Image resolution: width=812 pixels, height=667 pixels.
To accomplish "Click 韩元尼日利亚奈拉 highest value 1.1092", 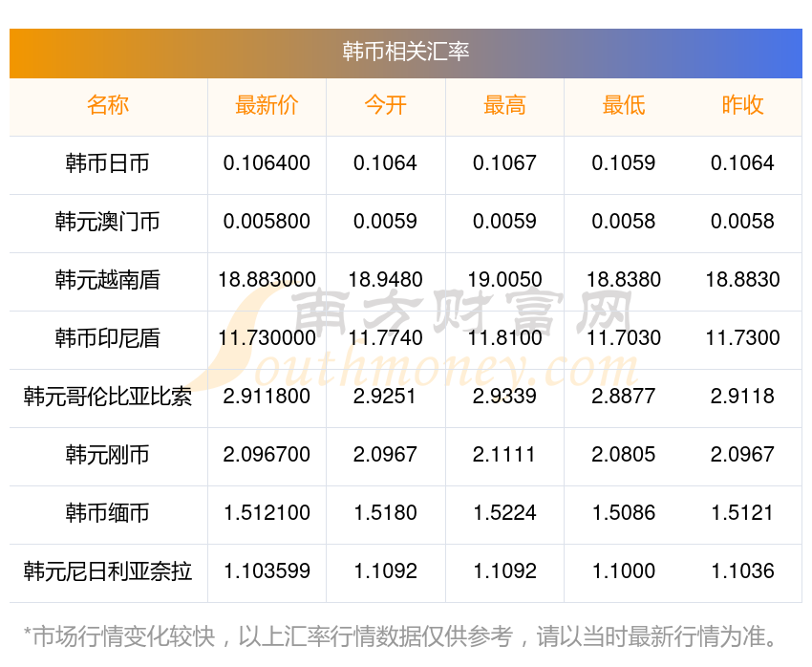I will (504, 571).
